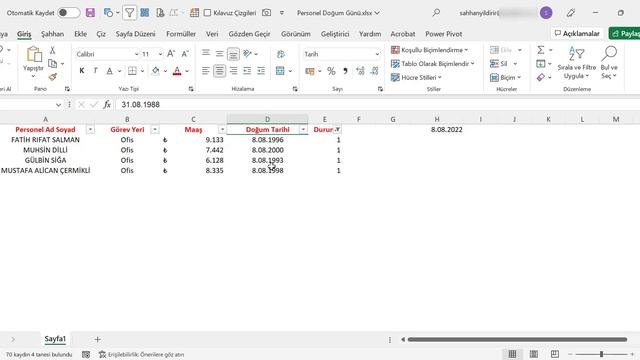Increase font size with the larger A icon

click(171, 53)
